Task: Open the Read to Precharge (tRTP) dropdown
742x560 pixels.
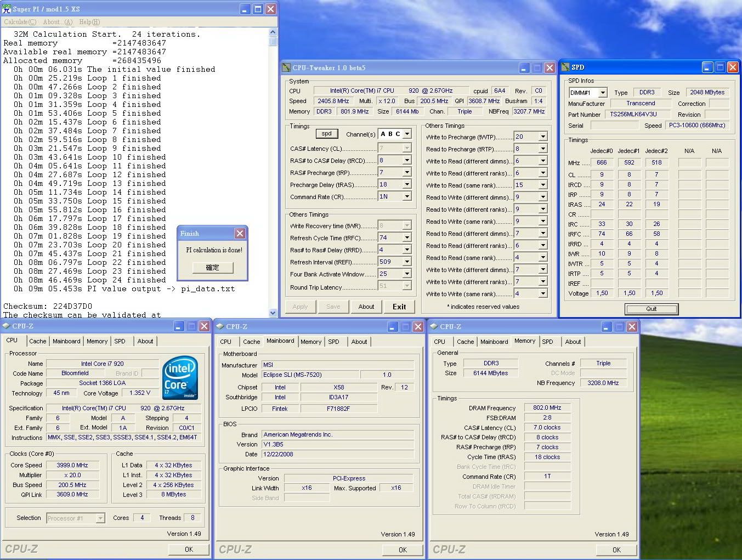Action: pyautogui.click(x=543, y=149)
